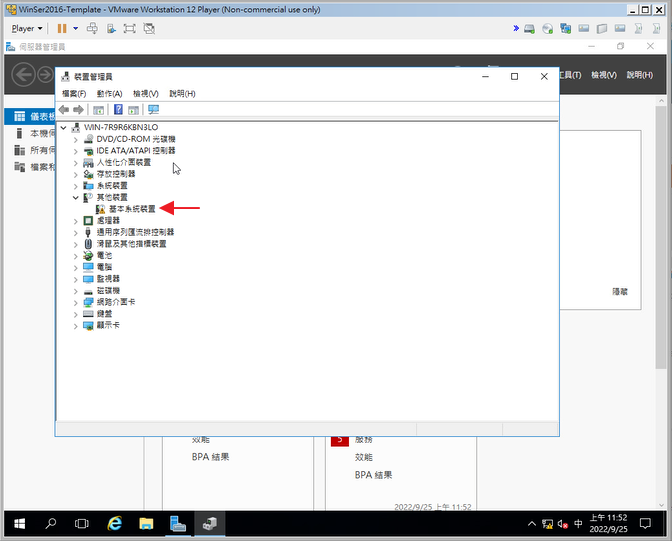Open 檢視(V) menu in Server Manager header

coord(604,75)
